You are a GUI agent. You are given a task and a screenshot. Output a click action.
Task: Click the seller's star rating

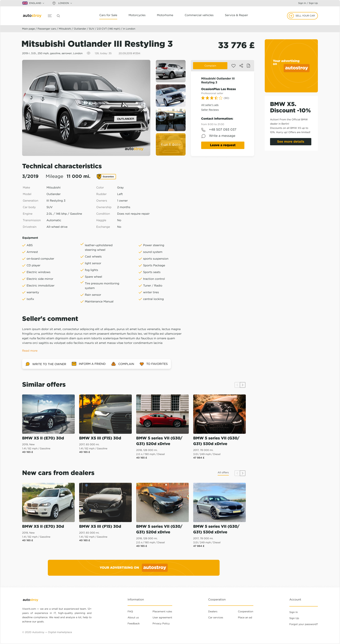coord(212,98)
